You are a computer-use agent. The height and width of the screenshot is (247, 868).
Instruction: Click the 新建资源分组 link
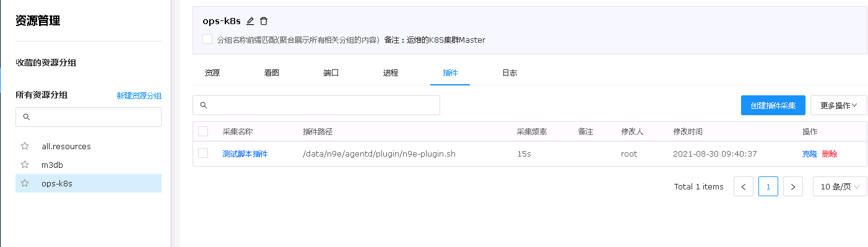[139, 95]
